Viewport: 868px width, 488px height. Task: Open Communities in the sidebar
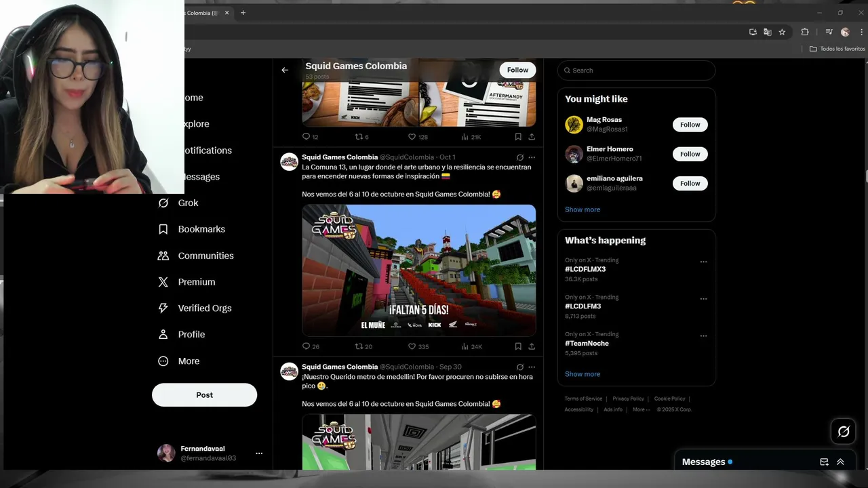pos(195,256)
